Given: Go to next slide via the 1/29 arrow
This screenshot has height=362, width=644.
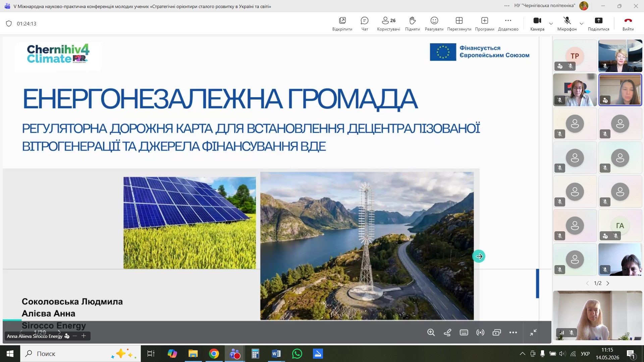Looking at the screenshot, I should pyautogui.click(x=59, y=332).
